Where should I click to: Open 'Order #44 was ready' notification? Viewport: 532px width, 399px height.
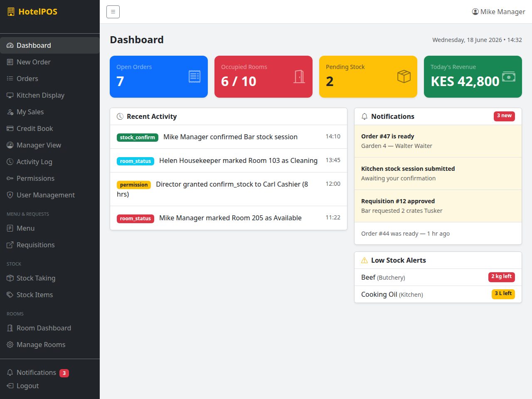point(438,234)
